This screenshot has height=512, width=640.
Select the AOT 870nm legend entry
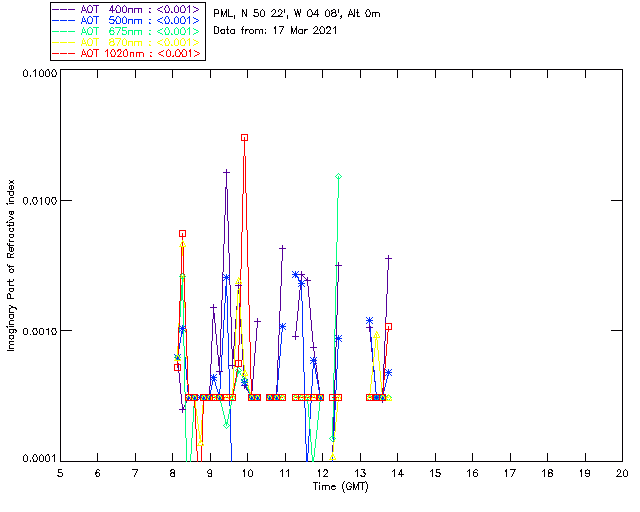(x=126, y=42)
